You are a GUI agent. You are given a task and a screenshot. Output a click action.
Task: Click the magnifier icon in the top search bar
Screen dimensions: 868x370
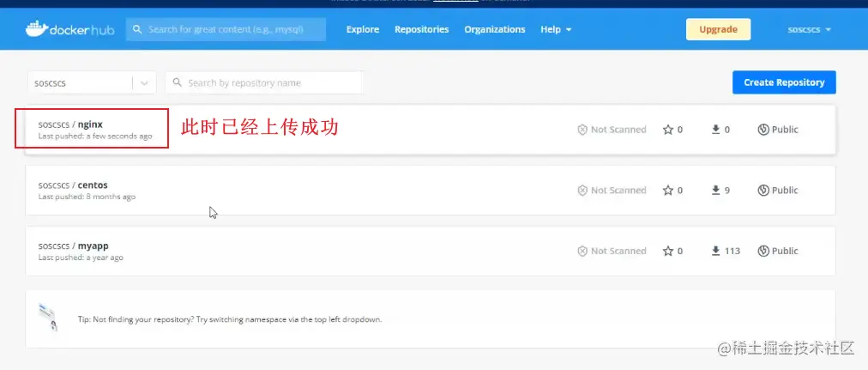137,29
